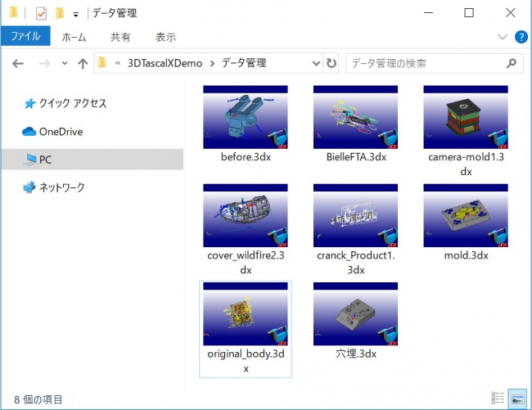The image size is (532, 410).
Task: Select the original_body.3dx thumbnail
Action: point(246,313)
